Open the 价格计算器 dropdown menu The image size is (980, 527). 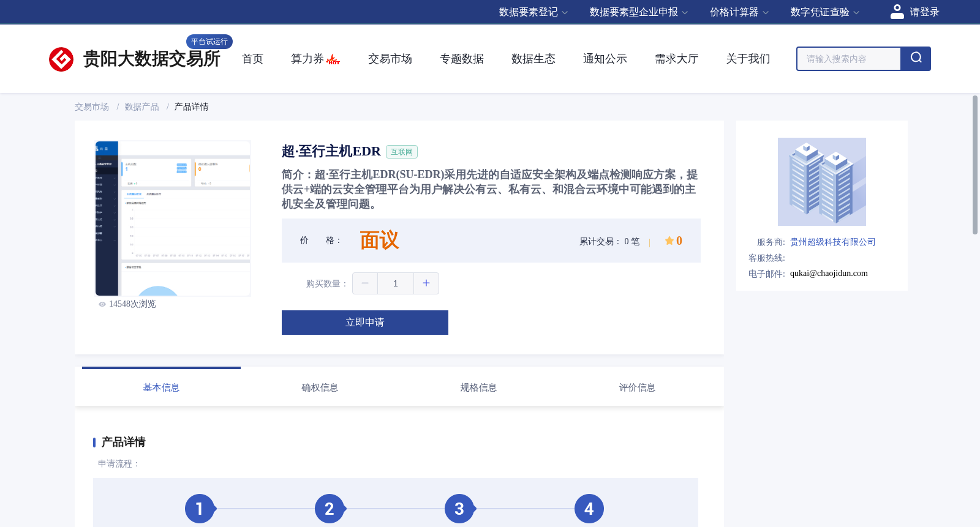point(739,12)
